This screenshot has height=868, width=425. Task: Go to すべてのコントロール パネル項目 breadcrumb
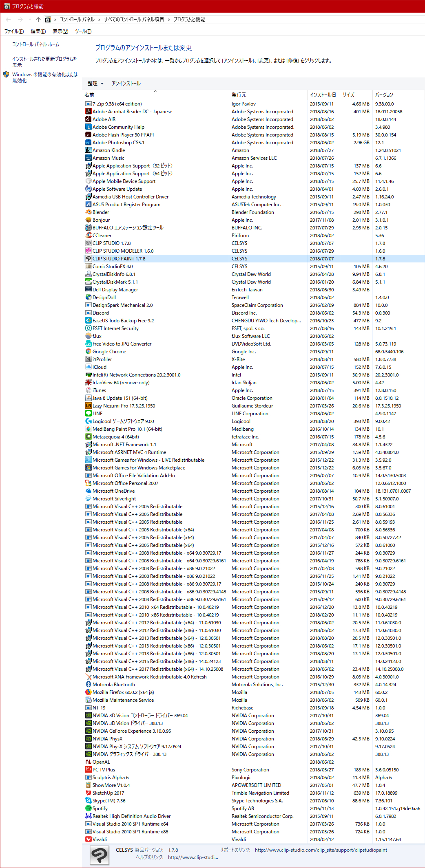point(134,20)
